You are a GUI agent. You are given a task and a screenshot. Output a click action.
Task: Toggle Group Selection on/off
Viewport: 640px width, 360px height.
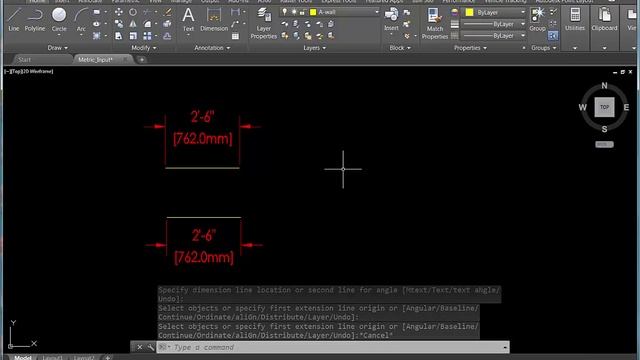tap(553, 36)
